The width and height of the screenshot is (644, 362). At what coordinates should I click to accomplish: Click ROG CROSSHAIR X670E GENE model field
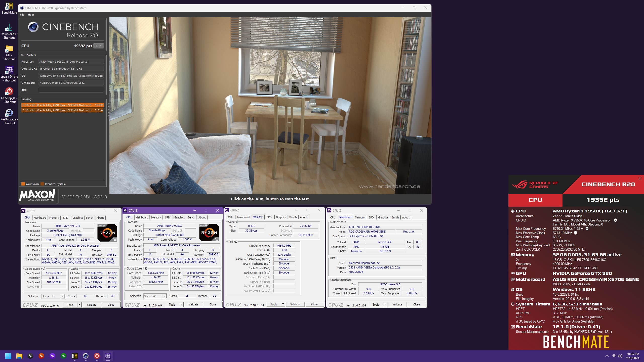[x=372, y=232]
